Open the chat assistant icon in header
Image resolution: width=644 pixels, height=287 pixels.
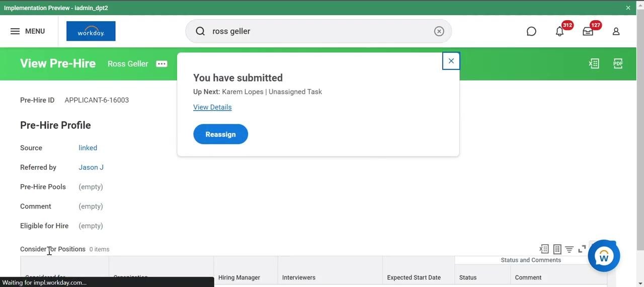coord(531,31)
